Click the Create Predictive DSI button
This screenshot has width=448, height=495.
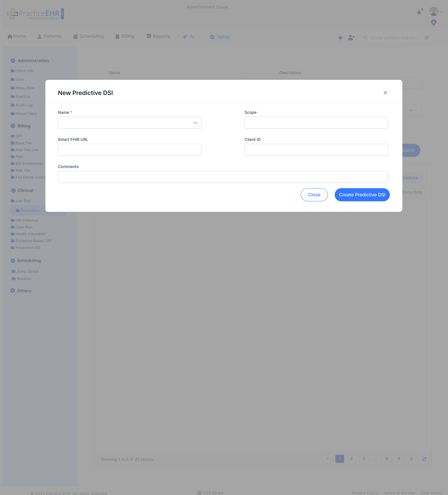click(362, 195)
